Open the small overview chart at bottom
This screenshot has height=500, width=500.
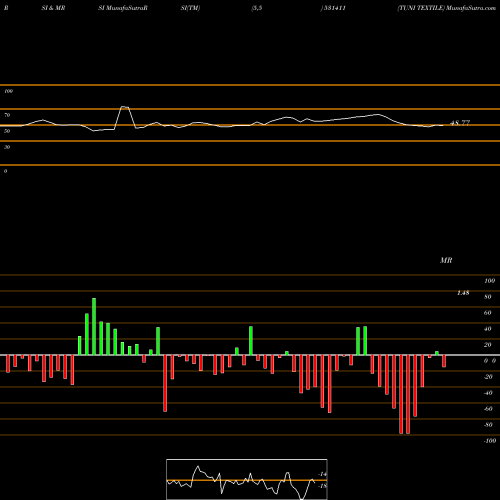pyautogui.click(x=247, y=479)
